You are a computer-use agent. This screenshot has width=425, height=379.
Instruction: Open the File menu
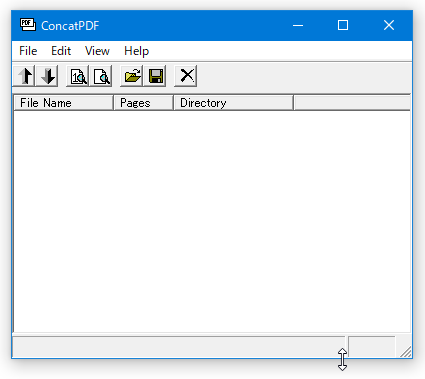coord(28,51)
